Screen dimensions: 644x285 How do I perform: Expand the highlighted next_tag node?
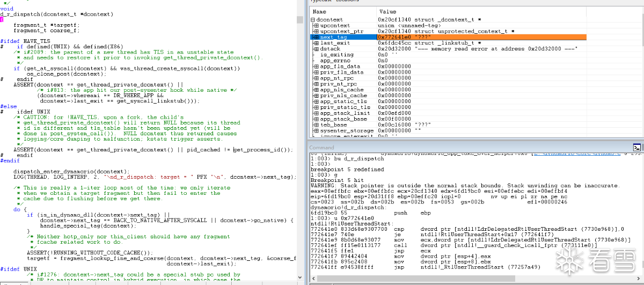317,38
